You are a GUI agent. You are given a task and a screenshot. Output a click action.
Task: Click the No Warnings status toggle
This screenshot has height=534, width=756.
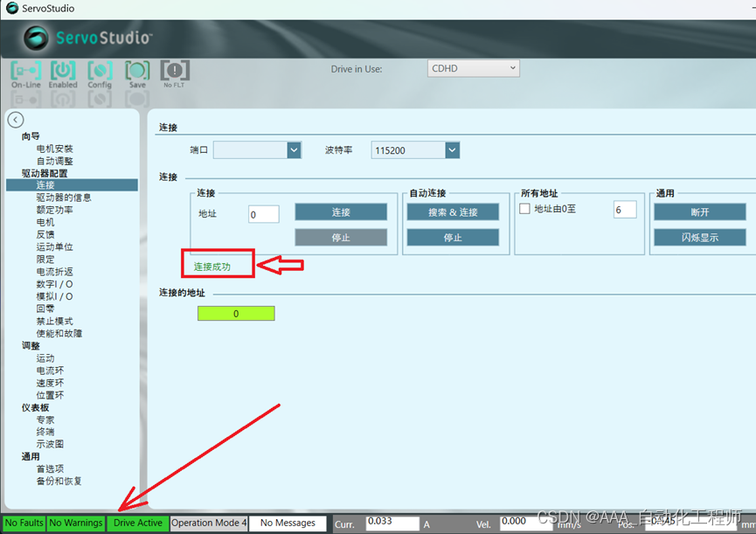(75, 523)
